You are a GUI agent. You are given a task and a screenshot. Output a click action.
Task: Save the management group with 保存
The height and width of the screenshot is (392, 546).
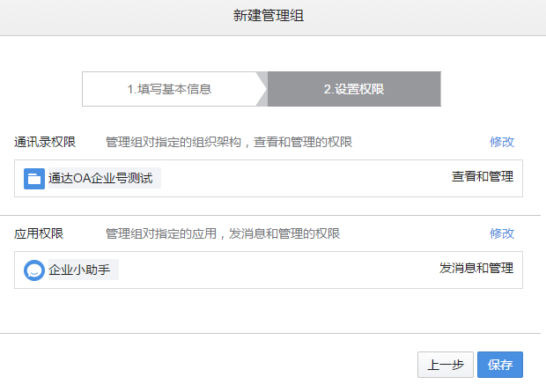tap(500, 365)
